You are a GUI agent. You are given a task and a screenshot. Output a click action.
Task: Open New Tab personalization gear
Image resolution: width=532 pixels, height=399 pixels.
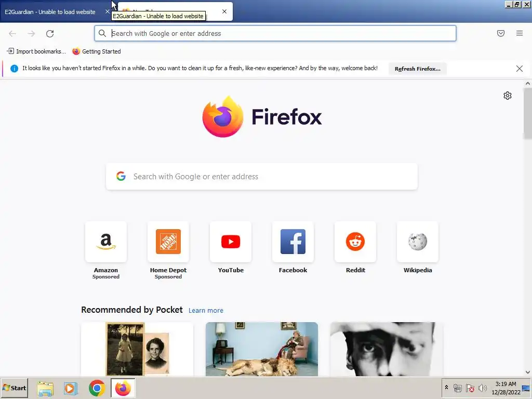508,96
